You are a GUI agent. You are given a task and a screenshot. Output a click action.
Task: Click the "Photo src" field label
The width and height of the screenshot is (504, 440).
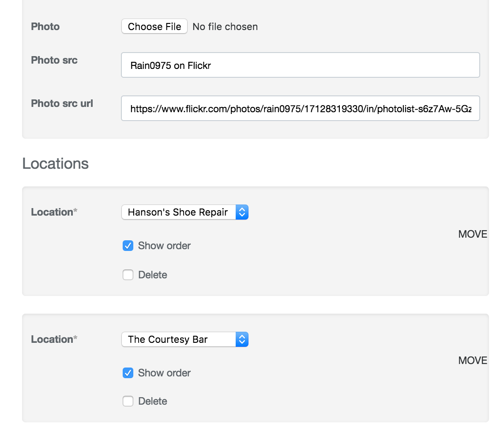pyautogui.click(x=54, y=60)
